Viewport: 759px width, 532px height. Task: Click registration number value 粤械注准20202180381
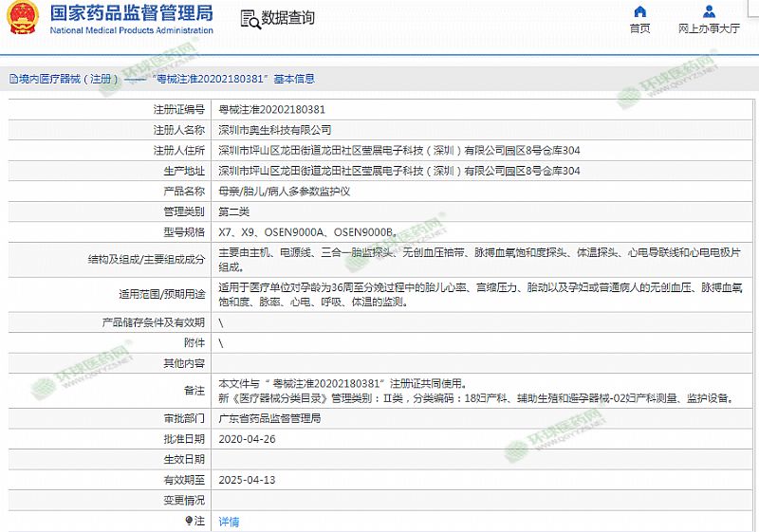(x=271, y=109)
